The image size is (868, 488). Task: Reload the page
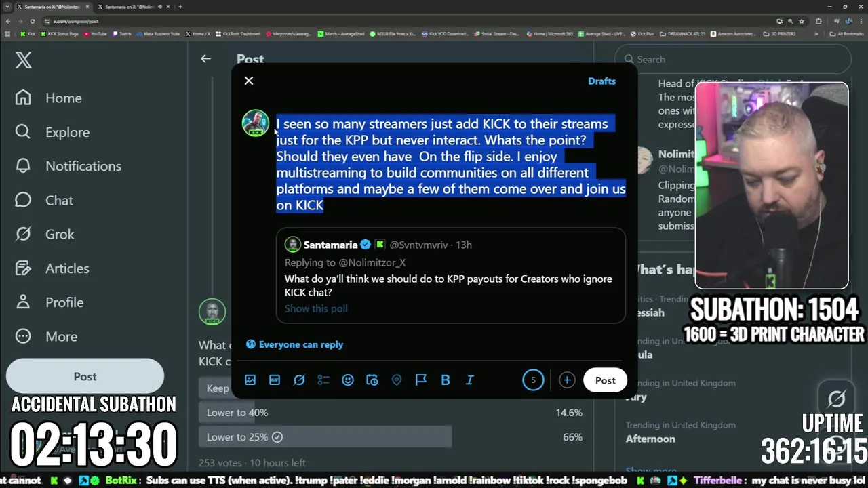[32, 22]
